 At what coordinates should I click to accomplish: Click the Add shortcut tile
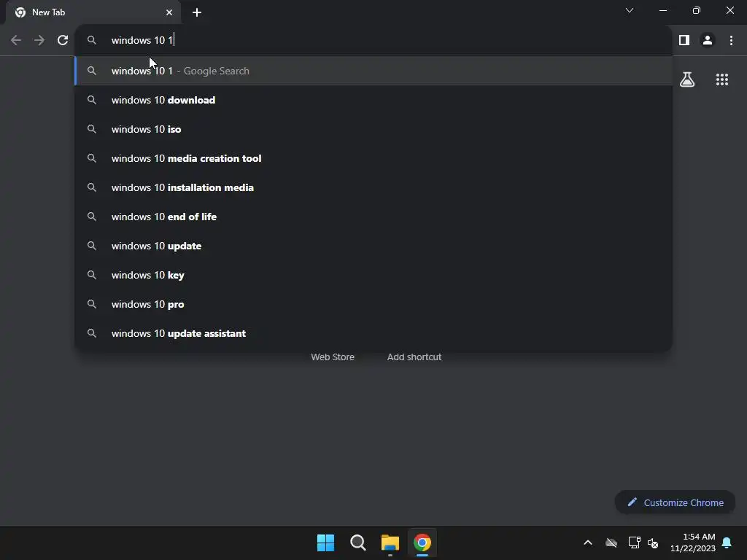[x=414, y=357]
